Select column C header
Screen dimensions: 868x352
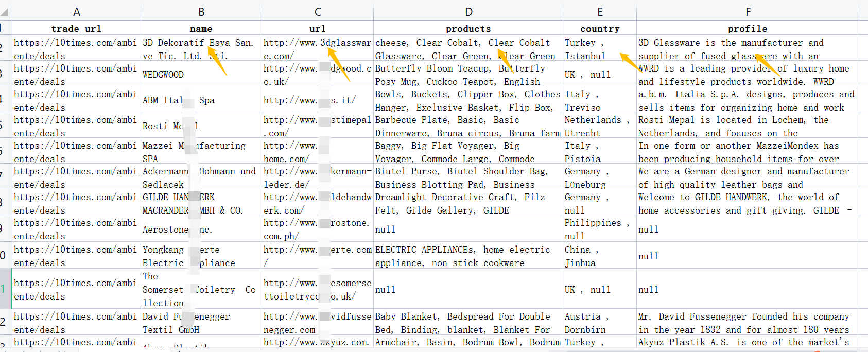[318, 12]
